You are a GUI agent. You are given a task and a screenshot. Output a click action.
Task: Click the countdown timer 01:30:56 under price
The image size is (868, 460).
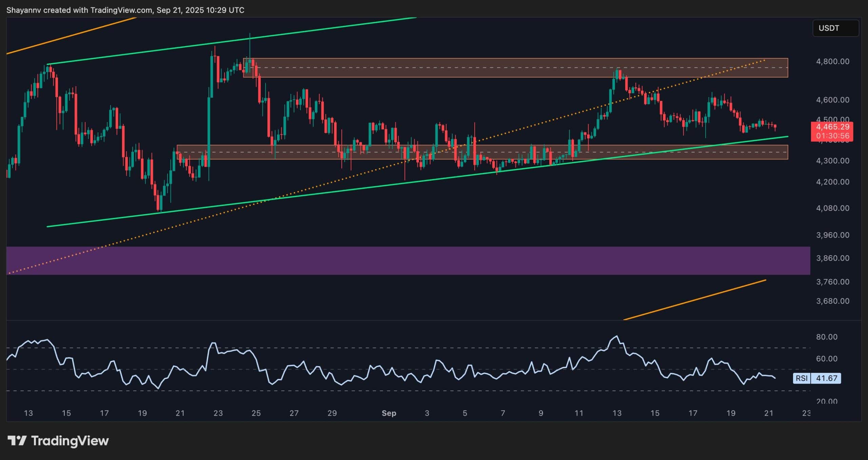coord(832,136)
